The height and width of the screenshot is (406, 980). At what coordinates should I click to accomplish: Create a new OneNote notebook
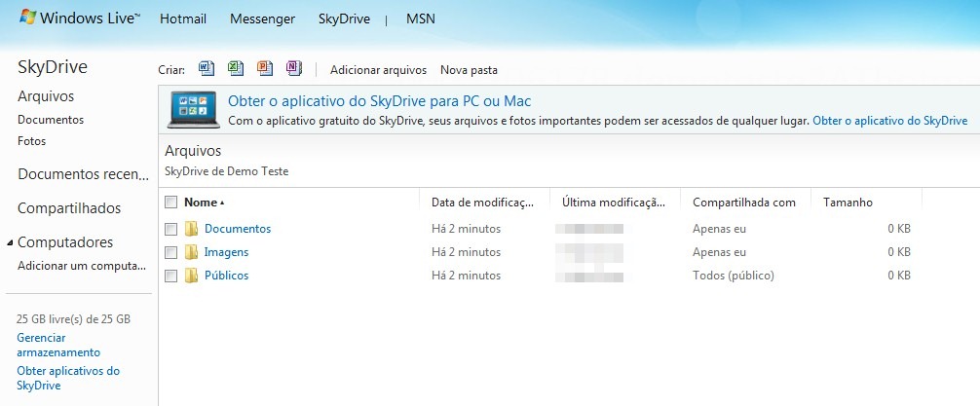tap(294, 68)
